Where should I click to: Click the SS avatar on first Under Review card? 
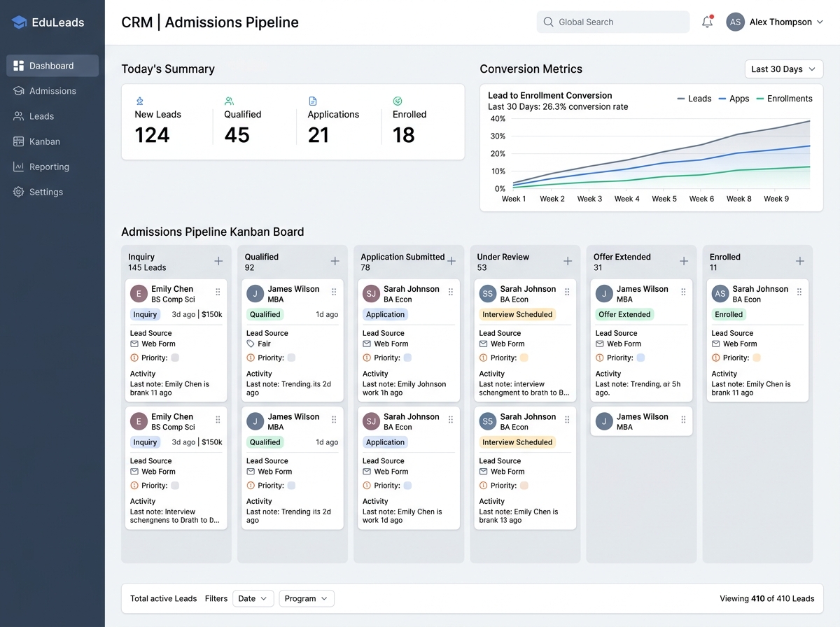coord(488,294)
